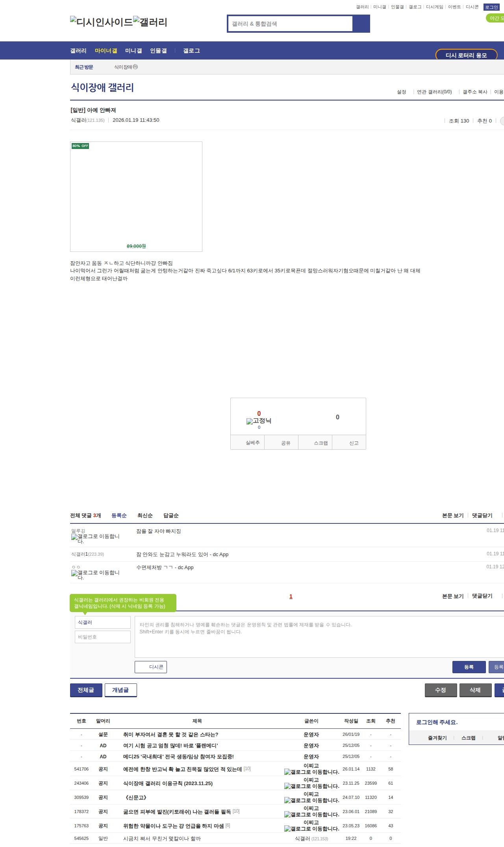The width and height of the screenshot is (504, 847).
Task: Click the 식이장애 갤러리 title heading
Action: coord(102,87)
